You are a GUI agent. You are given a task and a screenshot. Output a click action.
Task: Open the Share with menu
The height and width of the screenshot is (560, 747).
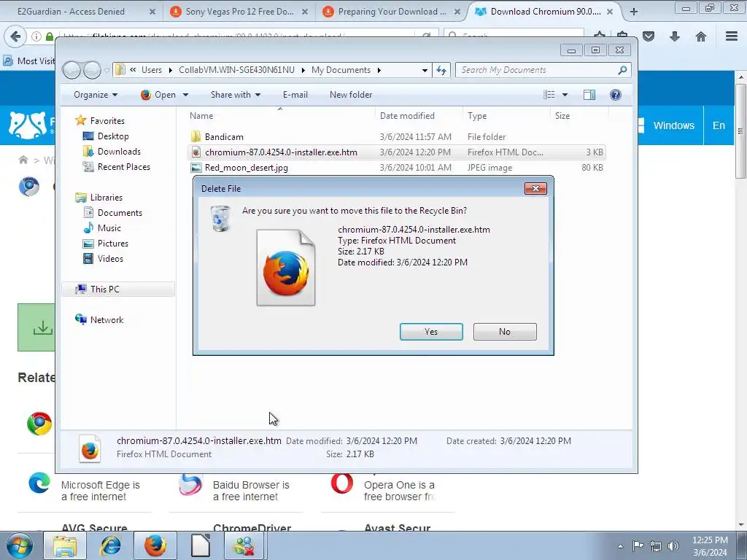click(x=236, y=95)
